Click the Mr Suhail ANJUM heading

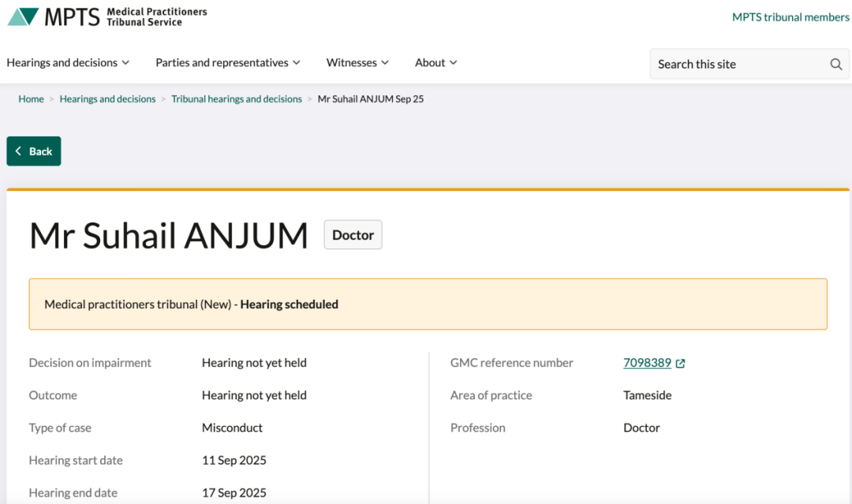169,236
